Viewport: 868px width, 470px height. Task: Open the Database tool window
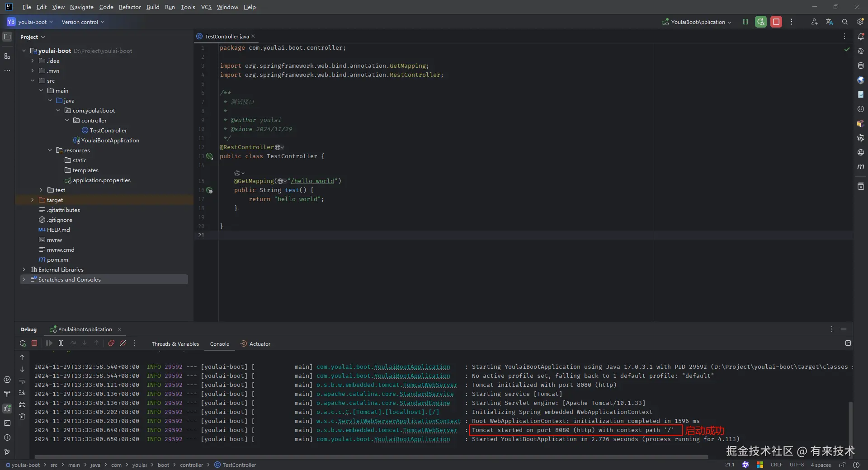click(x=860, y=66)
